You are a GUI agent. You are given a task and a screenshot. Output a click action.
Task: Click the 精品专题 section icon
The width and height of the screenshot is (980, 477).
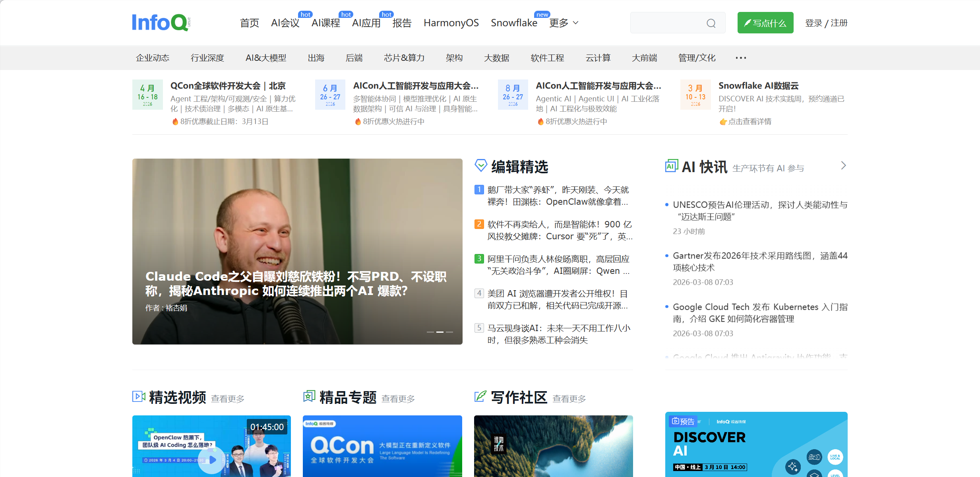(x=309, y=396)
